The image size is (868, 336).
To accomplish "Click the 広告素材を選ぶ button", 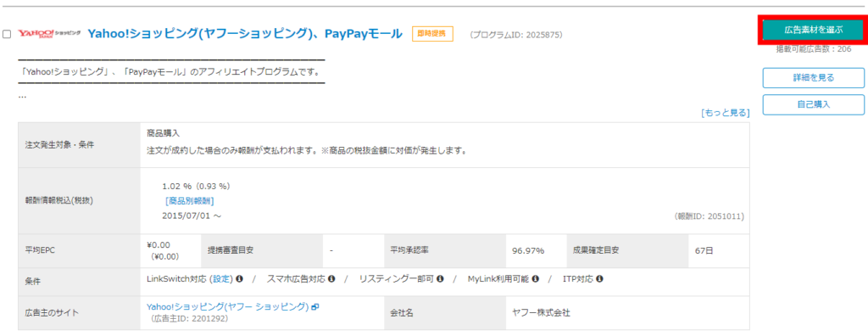I will tap(813, 30).
